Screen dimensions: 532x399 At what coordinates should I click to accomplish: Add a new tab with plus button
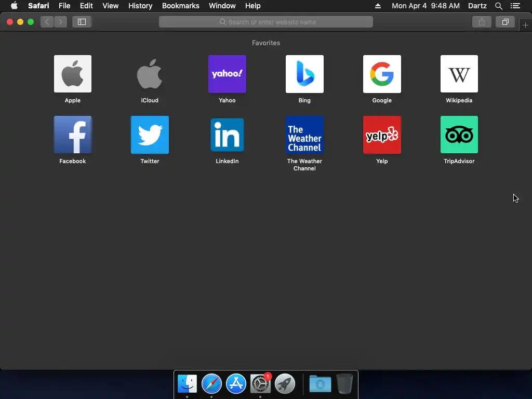[x=525, y=25]
